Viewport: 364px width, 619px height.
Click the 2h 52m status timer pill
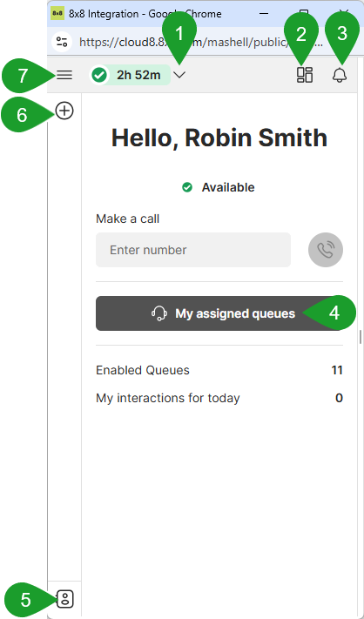(x=131, y=75)
